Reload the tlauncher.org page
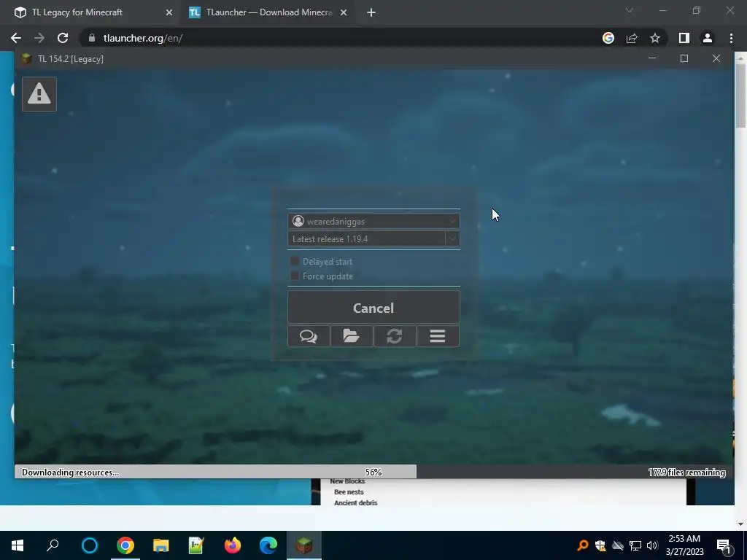 tap(63, 38)
